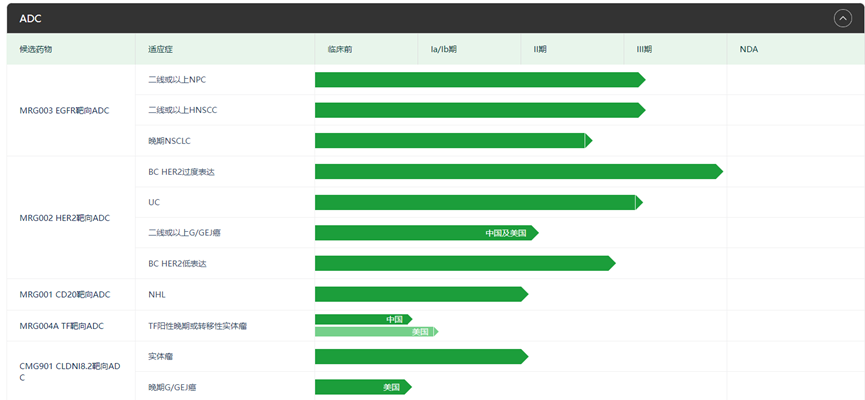The image size is (865, 400).
Task: Collapse the ADC section with chevron icon
Action: click(x=842, y=18)
